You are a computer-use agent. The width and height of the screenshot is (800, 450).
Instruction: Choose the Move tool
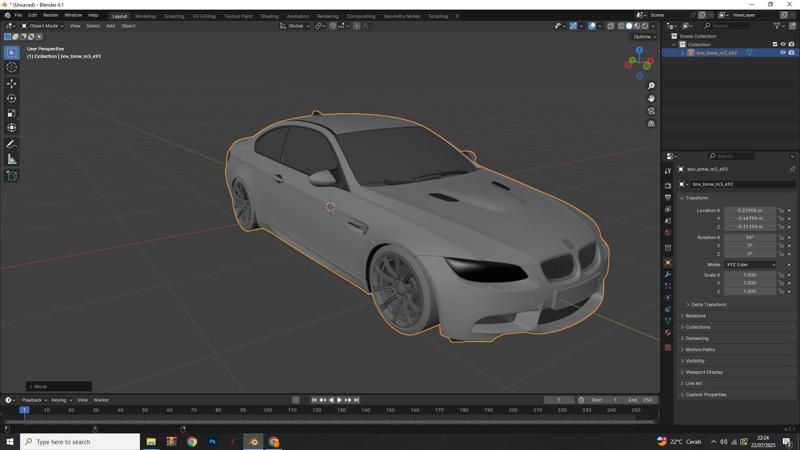11,83
